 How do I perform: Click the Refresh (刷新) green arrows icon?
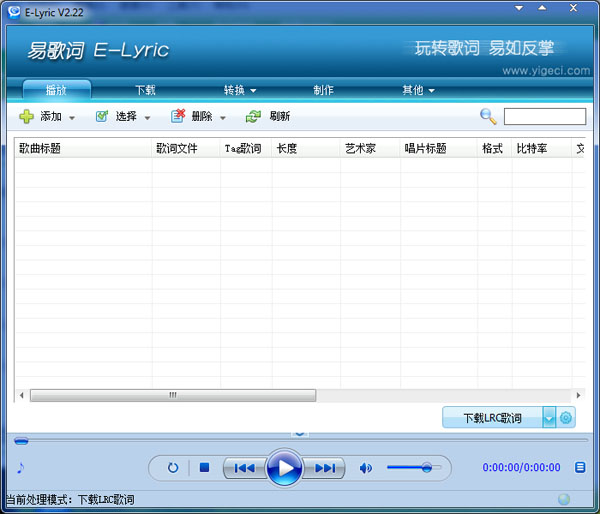pyautogui.click(x=253, y=116)
